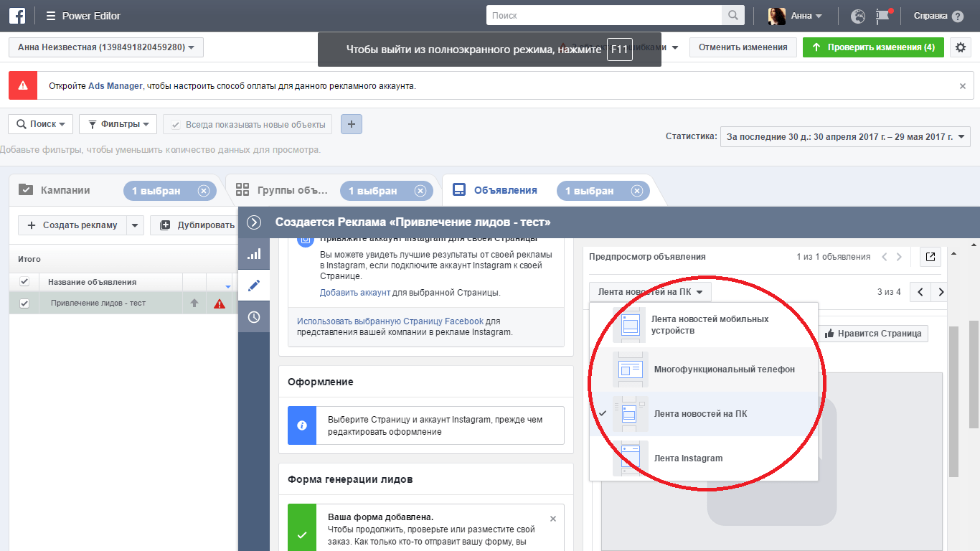The image size is (980, 551).
Task: Toggle select-all checkbox in ads table header
Action: 24,282
